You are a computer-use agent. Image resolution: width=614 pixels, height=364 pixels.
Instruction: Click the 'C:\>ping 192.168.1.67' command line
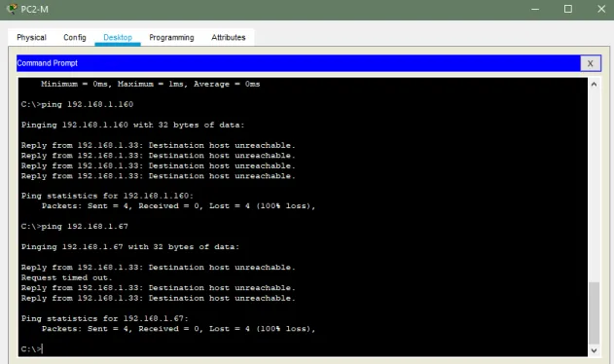click(x=74, y=226)
